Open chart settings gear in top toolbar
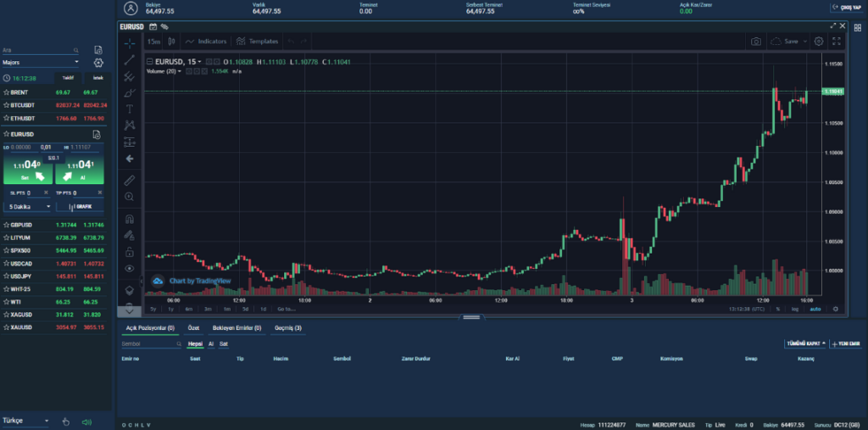Image resolution: width=868 pixels, height=430 pixels. tap(818, 41)
